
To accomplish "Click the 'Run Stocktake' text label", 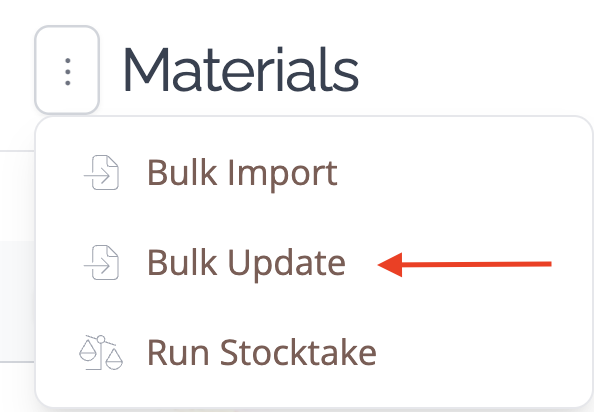I will 262,353.
